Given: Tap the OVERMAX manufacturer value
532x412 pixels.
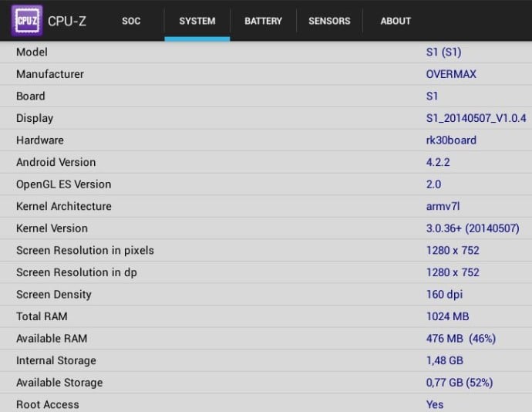Looking at the screenshot, I should point(451,74).
